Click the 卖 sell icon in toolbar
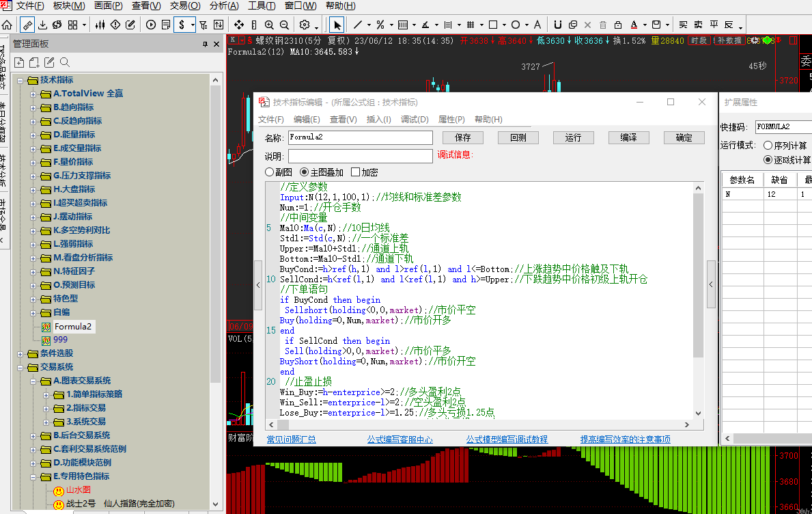 (699, 25)
